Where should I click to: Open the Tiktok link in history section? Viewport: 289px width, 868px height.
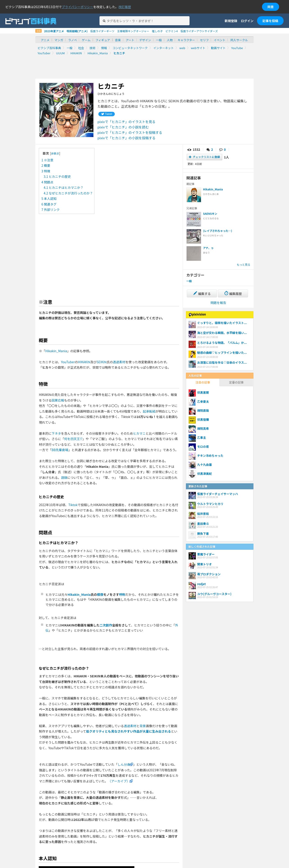pyautogui.click(x=73, y=505)
